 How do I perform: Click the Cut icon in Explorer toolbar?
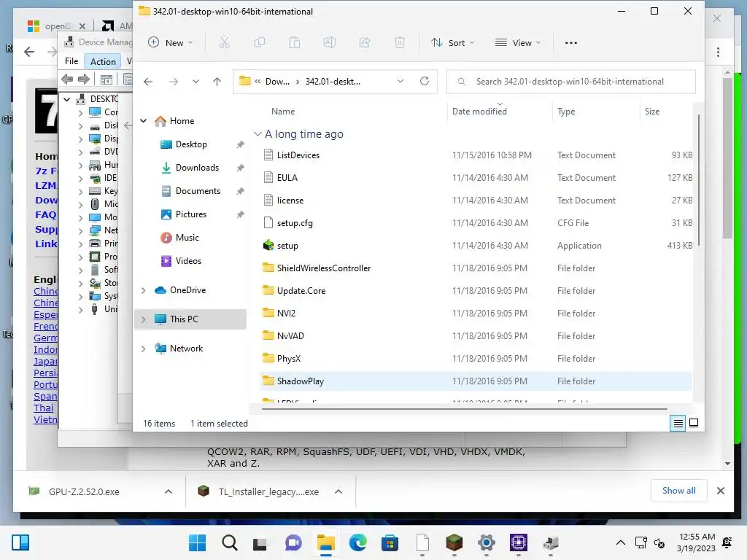[225, 43]
